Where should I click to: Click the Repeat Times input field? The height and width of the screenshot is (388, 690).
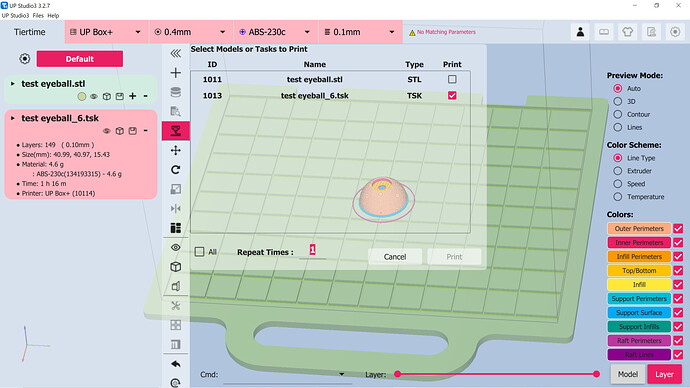312,250
